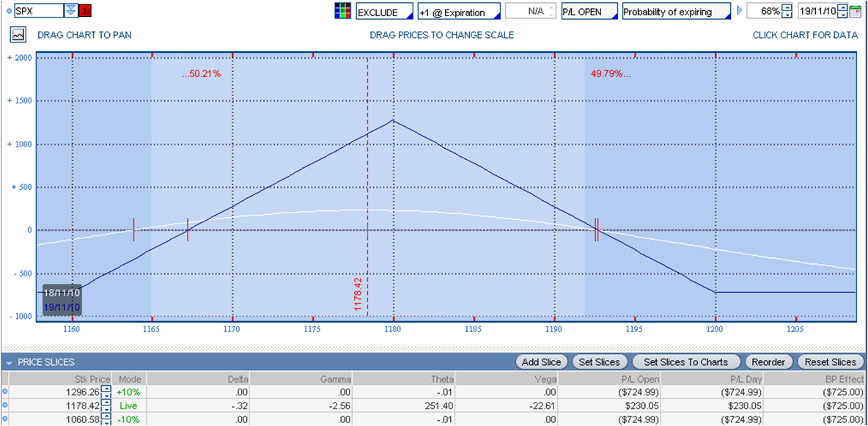
Task: Click the 1178.42 red price marker label
Action: tap(358, 293)
